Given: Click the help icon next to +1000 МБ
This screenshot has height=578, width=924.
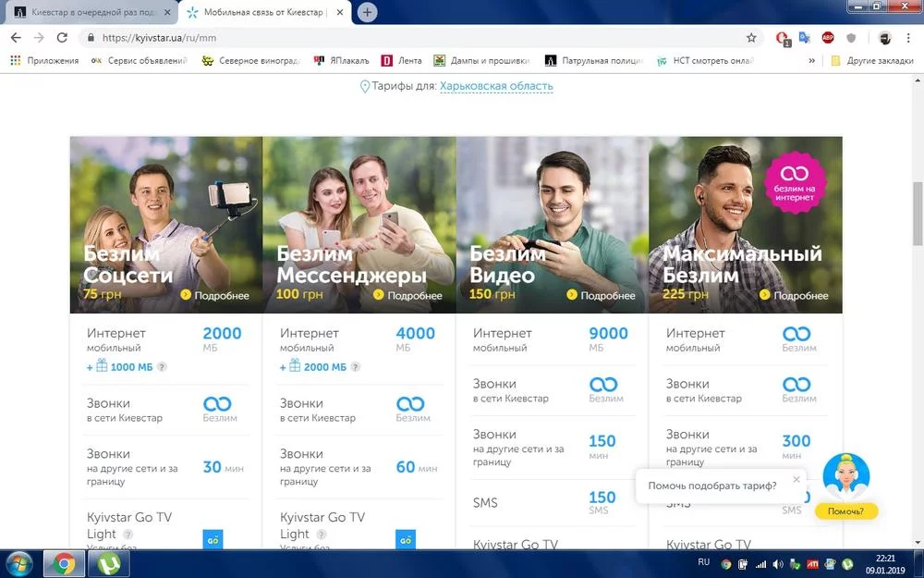Looking at the screenshot, I should [162, 367].
